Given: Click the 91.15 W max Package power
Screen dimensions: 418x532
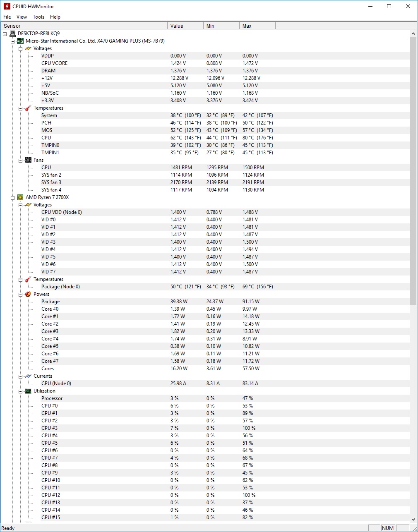Looking at the screenshot, I should pos(251,302).
